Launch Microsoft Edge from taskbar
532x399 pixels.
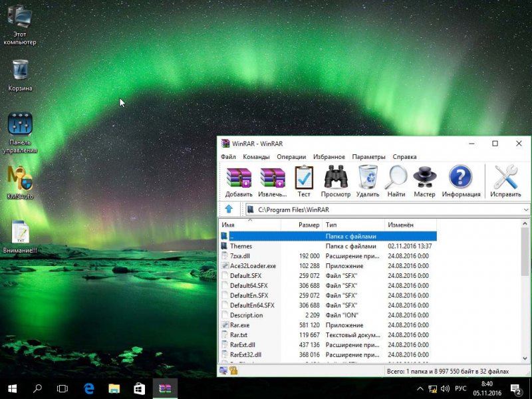[x=89, y=389]
